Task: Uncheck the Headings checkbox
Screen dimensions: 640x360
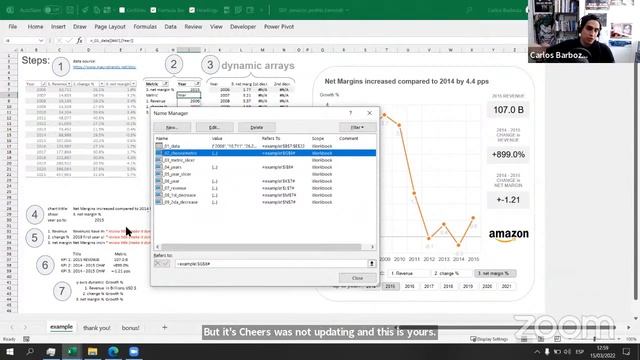Action: [x=192, y=10]
